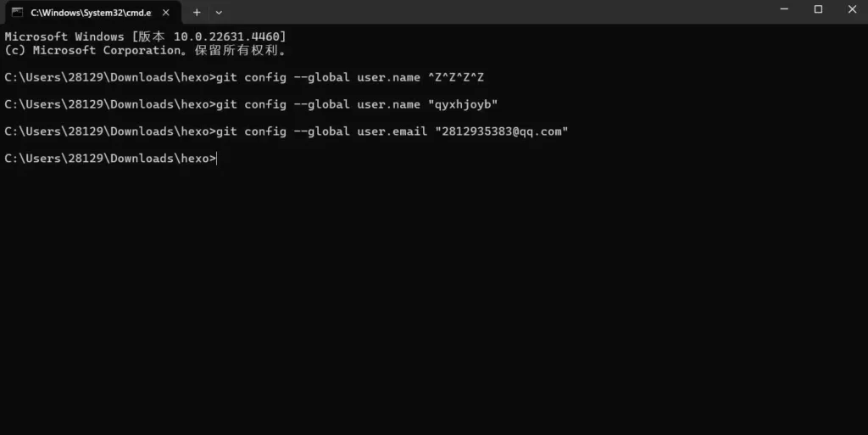Image resolution: width=868 pixels, height=435 pixels.
Task: Click the path in the first prompt line
Action: pos(106,77)
